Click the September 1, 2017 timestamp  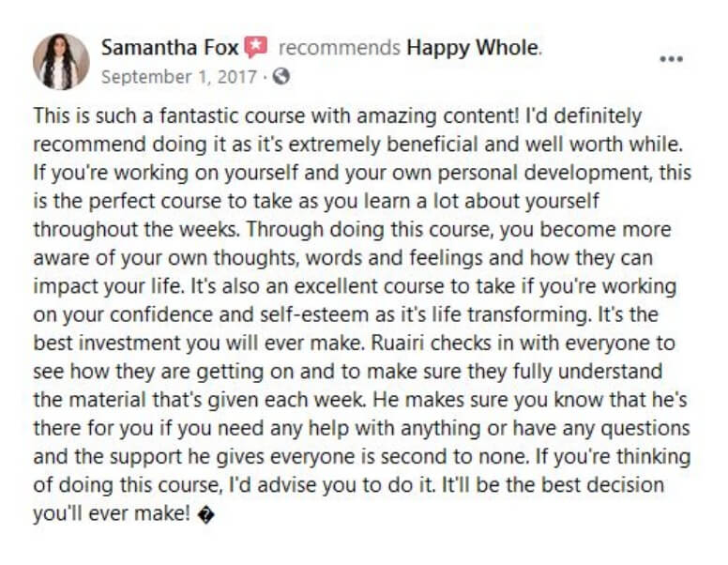[179, 77]
